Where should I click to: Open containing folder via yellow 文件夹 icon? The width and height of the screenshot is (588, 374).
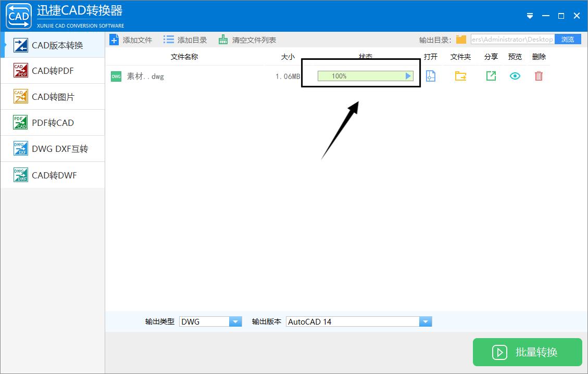[460, 76]
